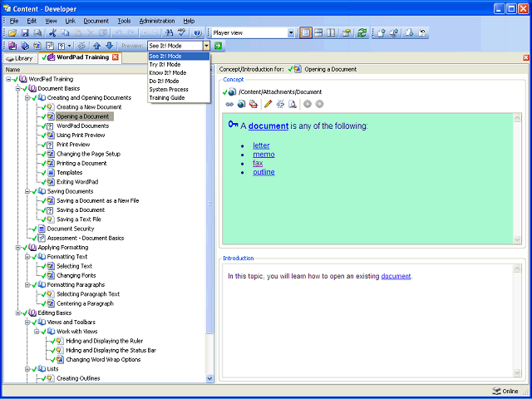Click the Link Section icon in toolbar

[25, 46]
